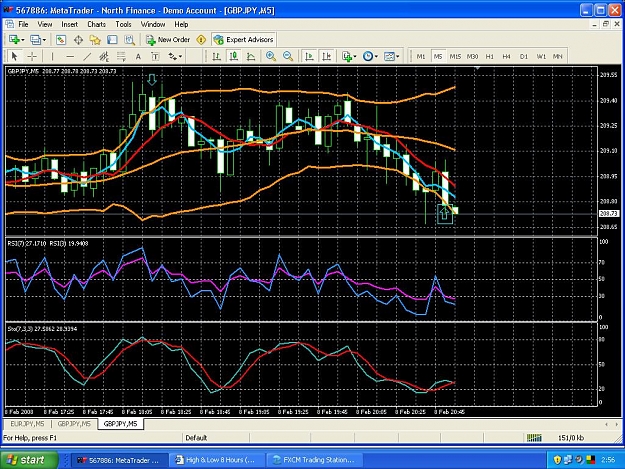Select the Crosshair tool
The image size is (625, 469).
click(32, 57)
